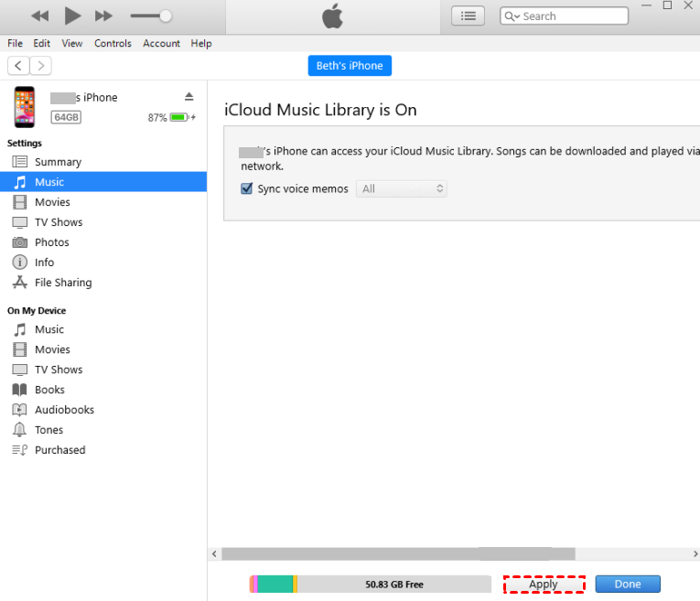The image size is (700, 601).
Task: Select Photos in the sidebar
Action: click(x=103, y=241)
